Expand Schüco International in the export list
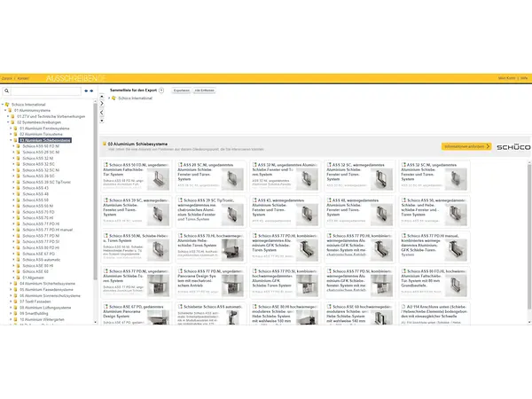This screenshot has height=399, width=532. pyautogui.click(x=108, y=98)
